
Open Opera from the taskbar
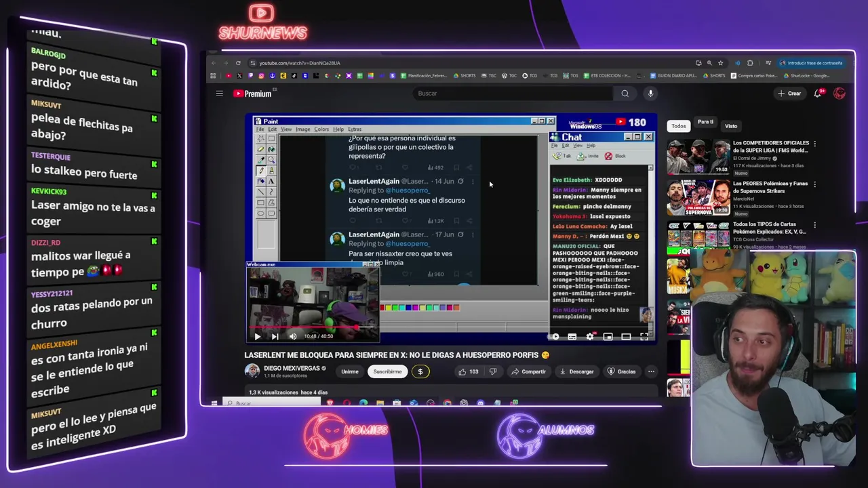pyautogui.click(x=347, y=403)
